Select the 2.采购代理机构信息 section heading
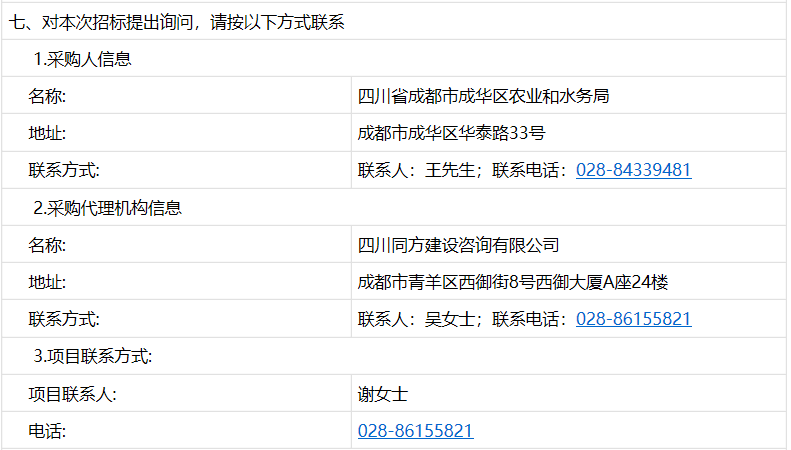The height and width of the screenshot is (450, 791). pyautogui.click(x=107, y=208)
